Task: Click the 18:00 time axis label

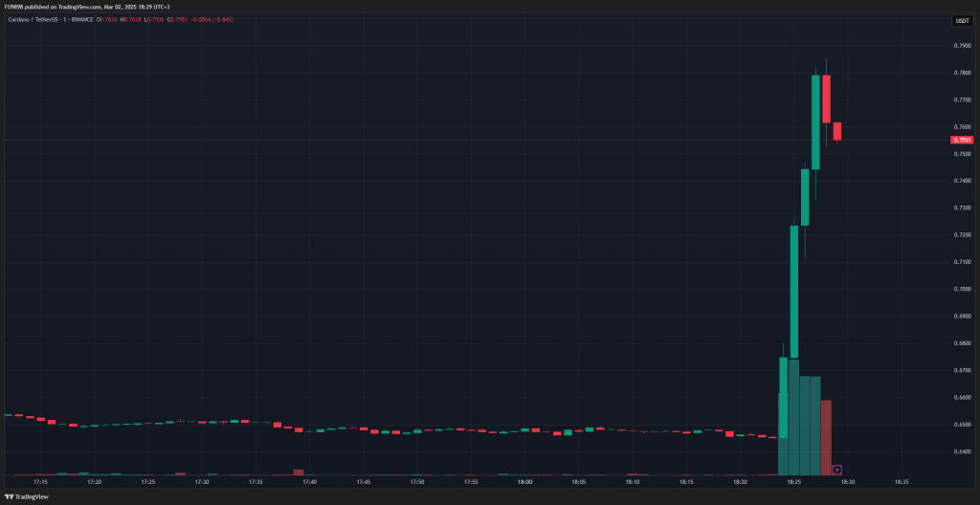Action: click(x=524, y=482)
